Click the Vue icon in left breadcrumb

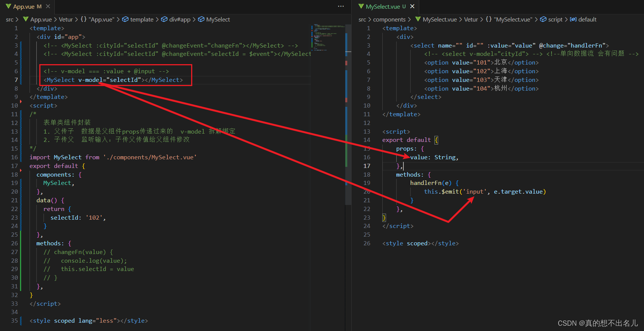[26, 19]
